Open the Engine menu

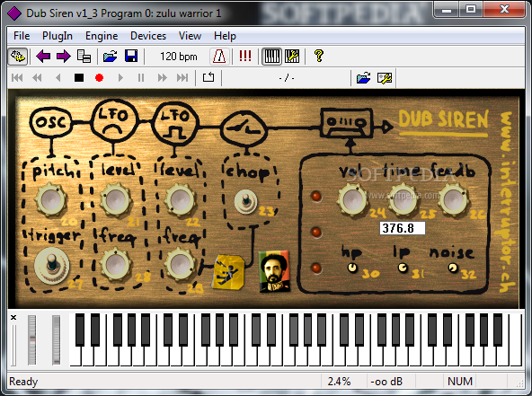(x=102, y=36)
